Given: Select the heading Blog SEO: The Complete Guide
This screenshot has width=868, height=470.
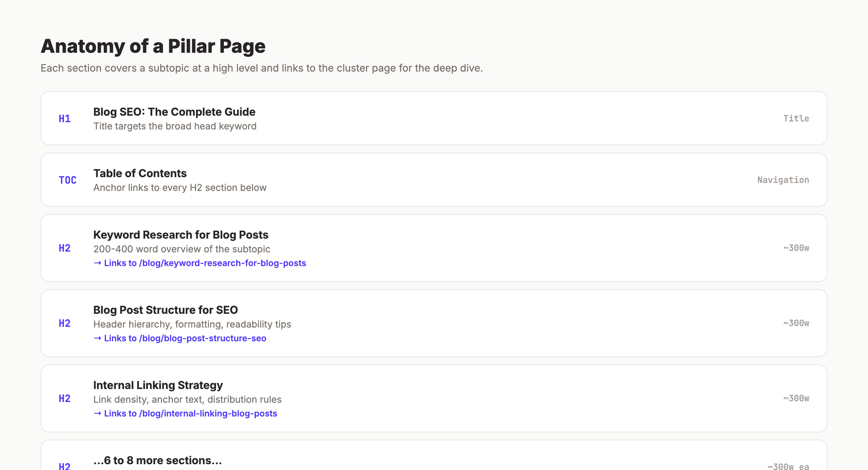Looking at the screenshot, I should 174,112.
